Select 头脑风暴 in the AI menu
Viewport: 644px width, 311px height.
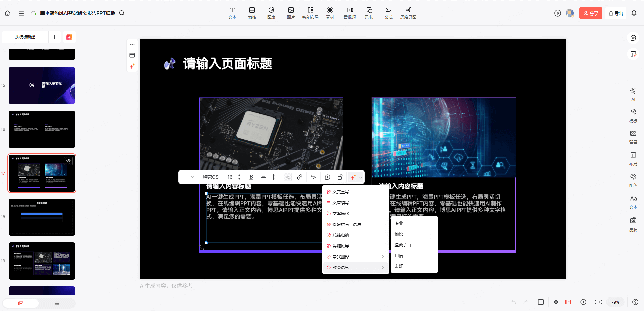[341, 245]
